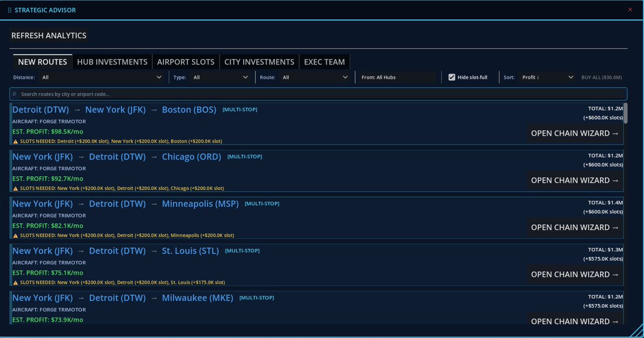The image size is (644, 338).
Task: Click TOTAL: $1.4M on Minneapolis route
Action: click(605, 203)
